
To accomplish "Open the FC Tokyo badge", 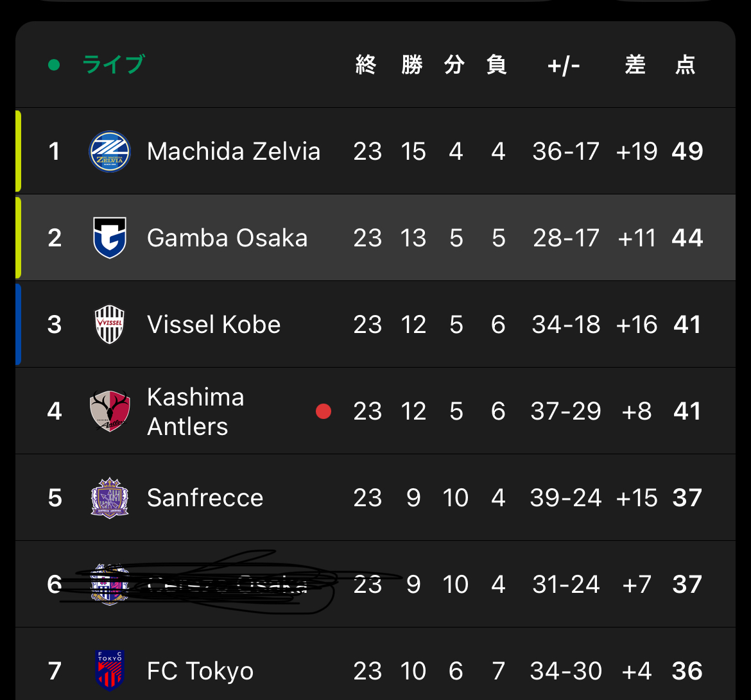I will point(110,670).
